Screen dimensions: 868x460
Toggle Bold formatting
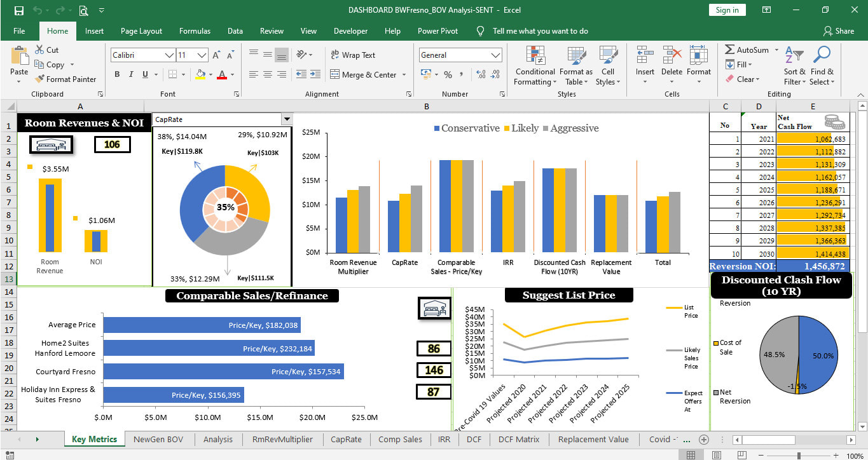click(117, 75)
